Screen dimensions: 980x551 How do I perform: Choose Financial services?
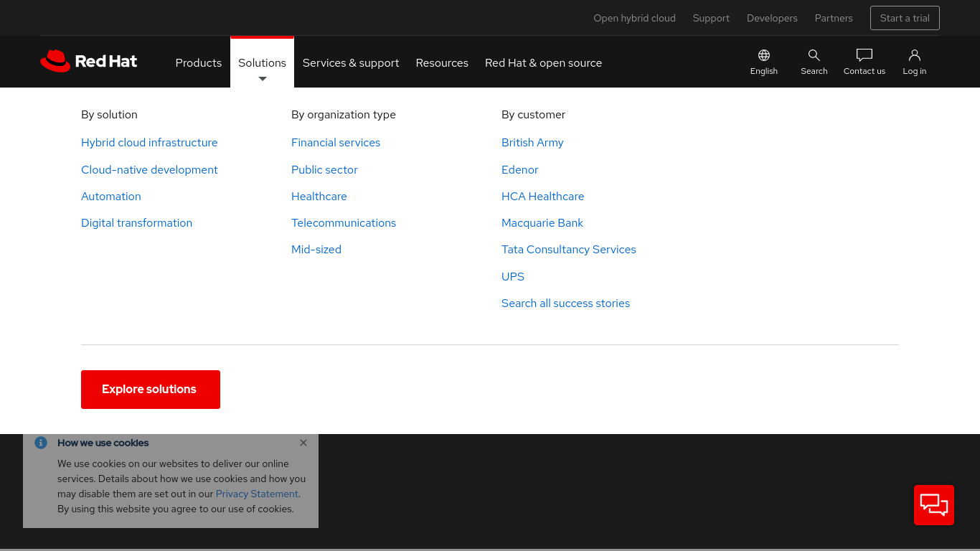click(x=336, y=143)
